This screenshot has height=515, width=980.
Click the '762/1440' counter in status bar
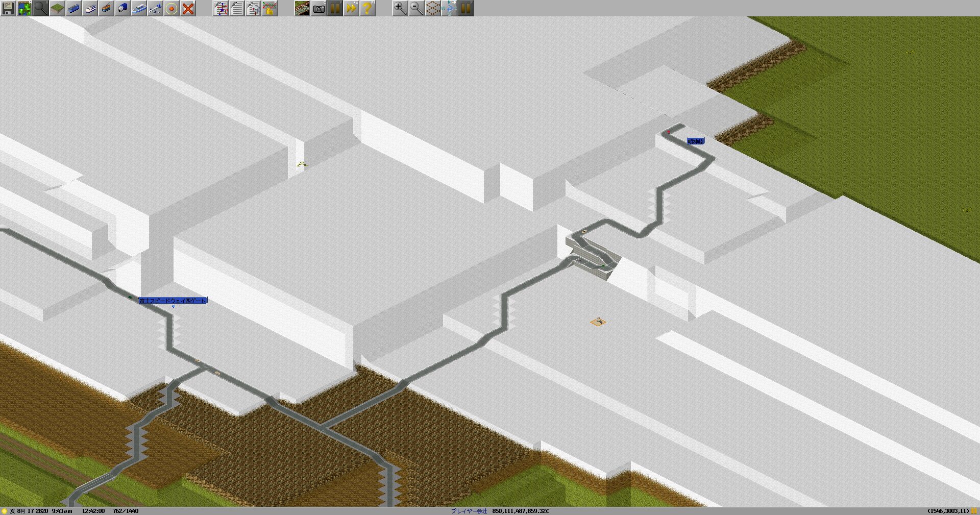126,511
